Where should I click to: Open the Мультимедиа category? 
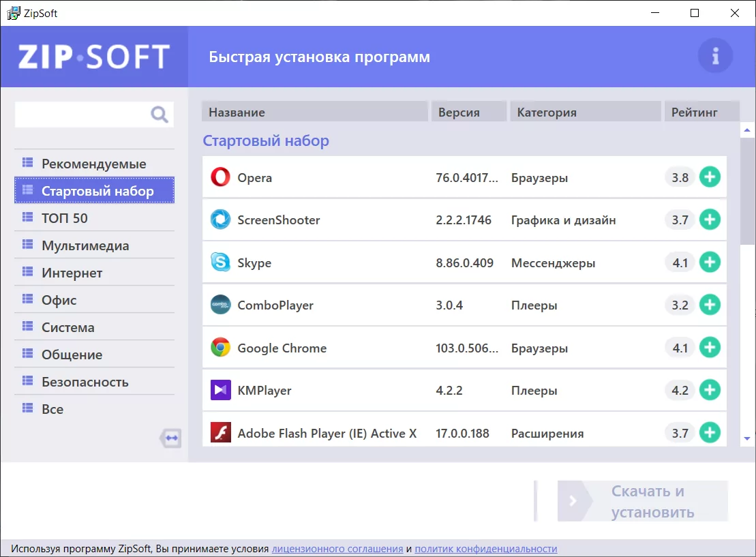(x=95, y=245)
